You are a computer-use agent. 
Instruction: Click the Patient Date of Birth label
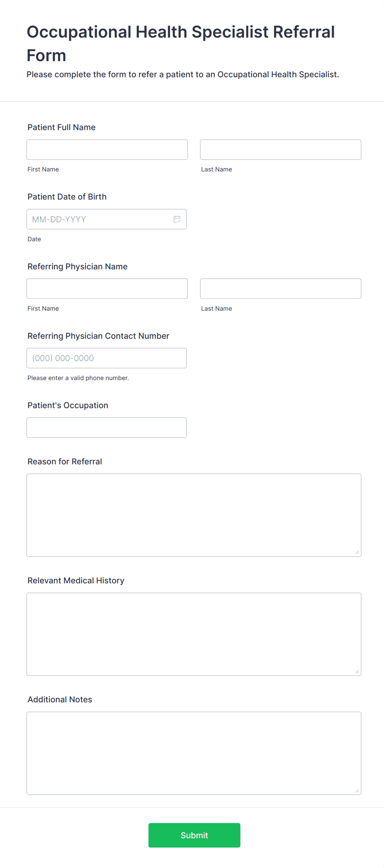point(67,197)
